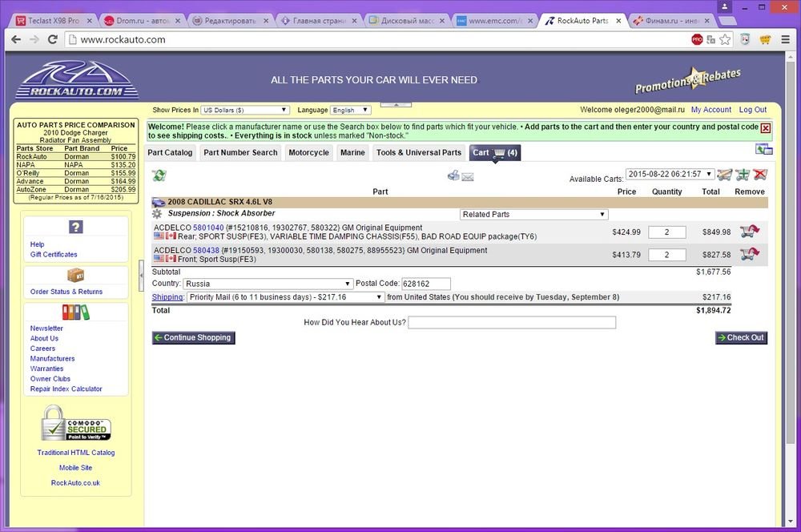Click the green refresh cart icon
Screen dimensions: 801x532
[159, 175]
